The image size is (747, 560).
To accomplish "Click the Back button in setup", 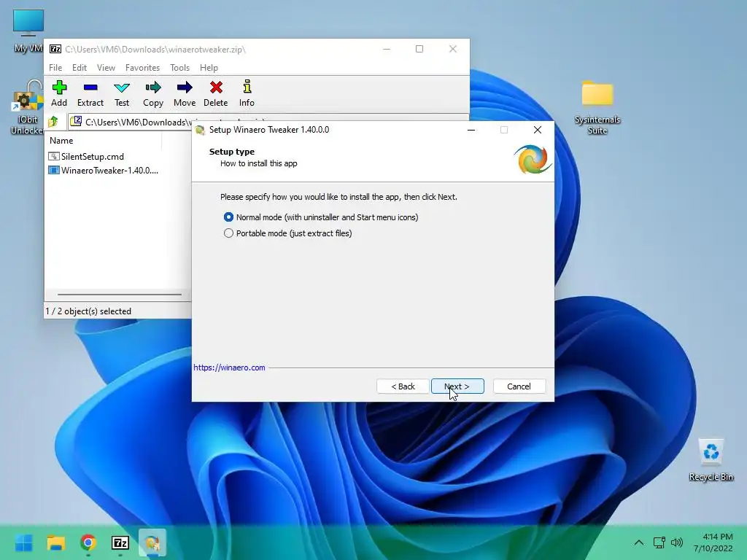I will [403, 386].
